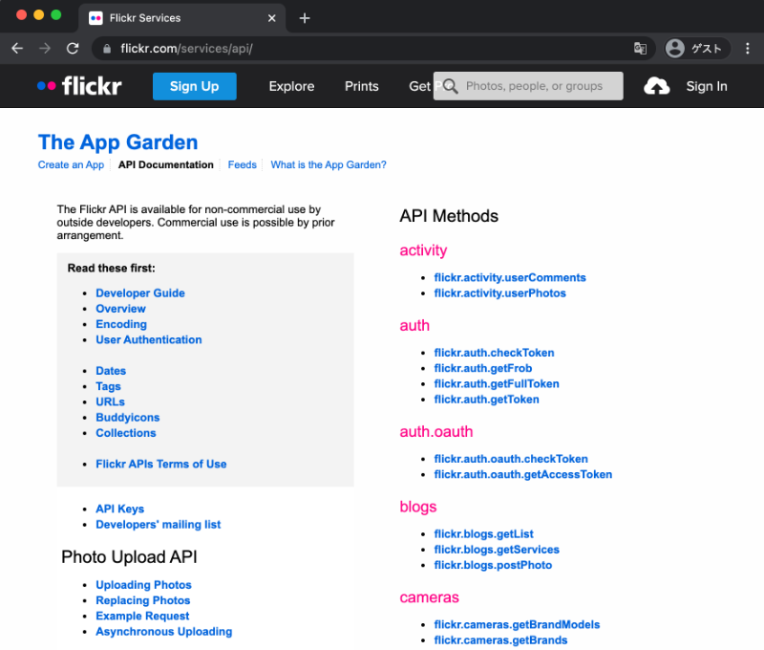764x650 pixels.
Task: Reload the page with refresh icon
Action: [x=72, y=48]
